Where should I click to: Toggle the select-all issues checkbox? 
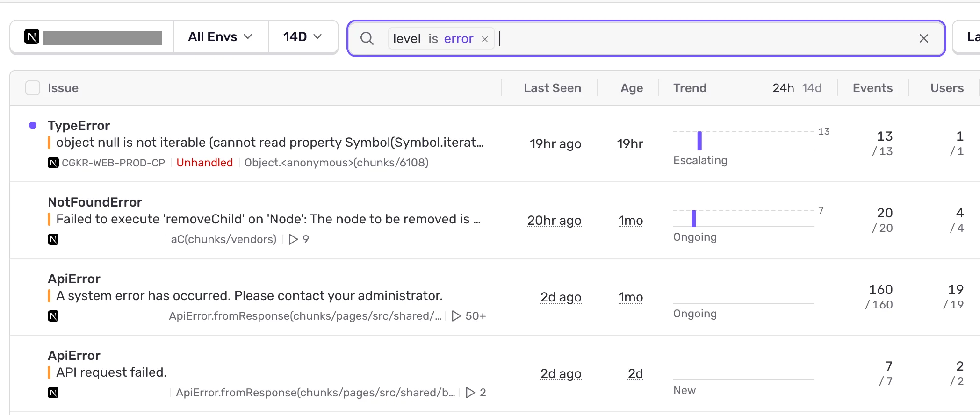tap(33, 88)
